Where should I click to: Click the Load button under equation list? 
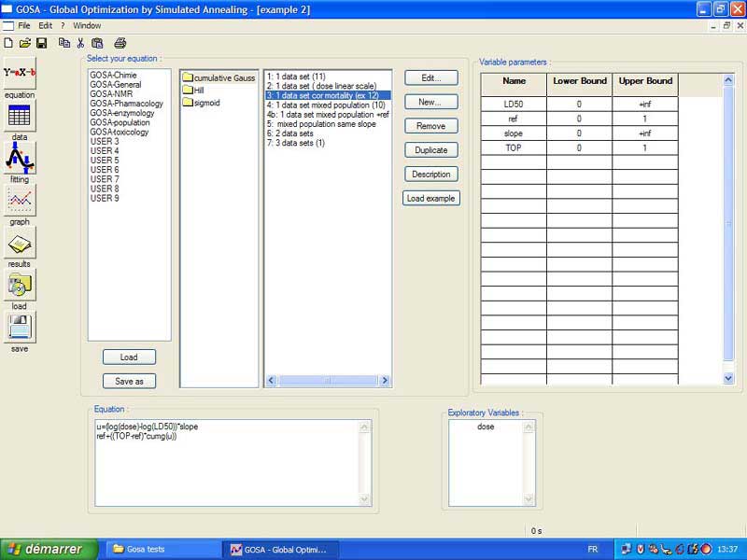pyautogui.click(x=129, y=357)
